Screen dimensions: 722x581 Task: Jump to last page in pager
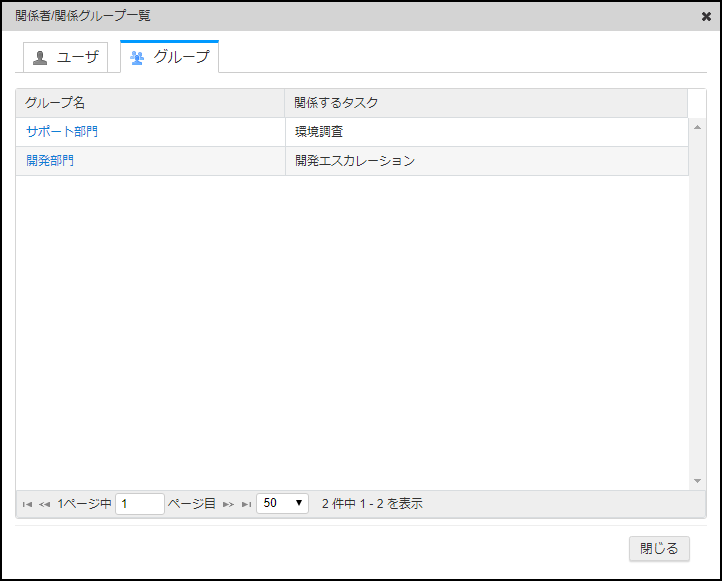[246, 504]
